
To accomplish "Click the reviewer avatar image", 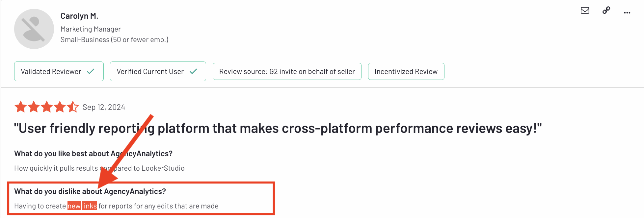I will pyautogui.click(x=34, y=29).
